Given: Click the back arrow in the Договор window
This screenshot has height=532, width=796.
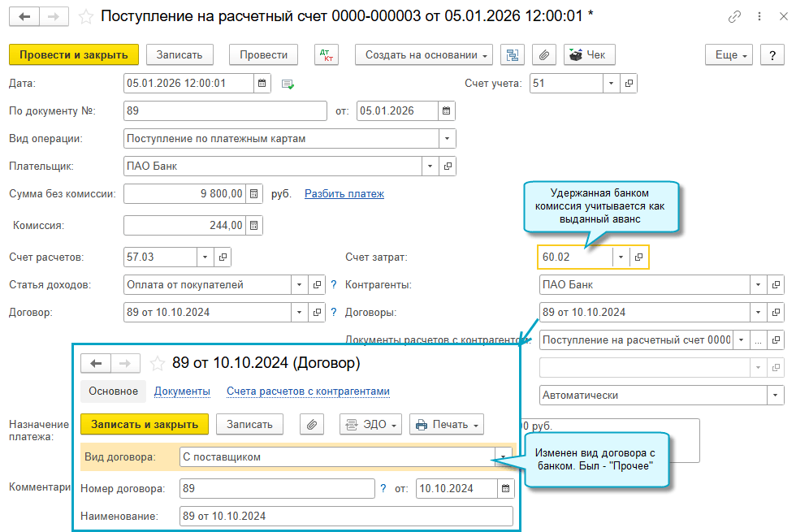Looking at the screenshot, I should pos(96,364).
